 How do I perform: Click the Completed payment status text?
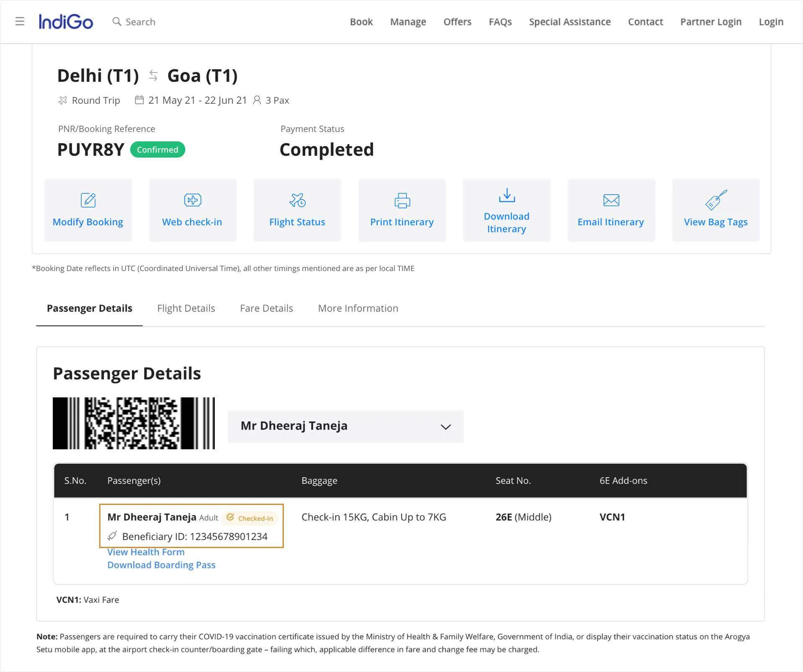(327, 149)
